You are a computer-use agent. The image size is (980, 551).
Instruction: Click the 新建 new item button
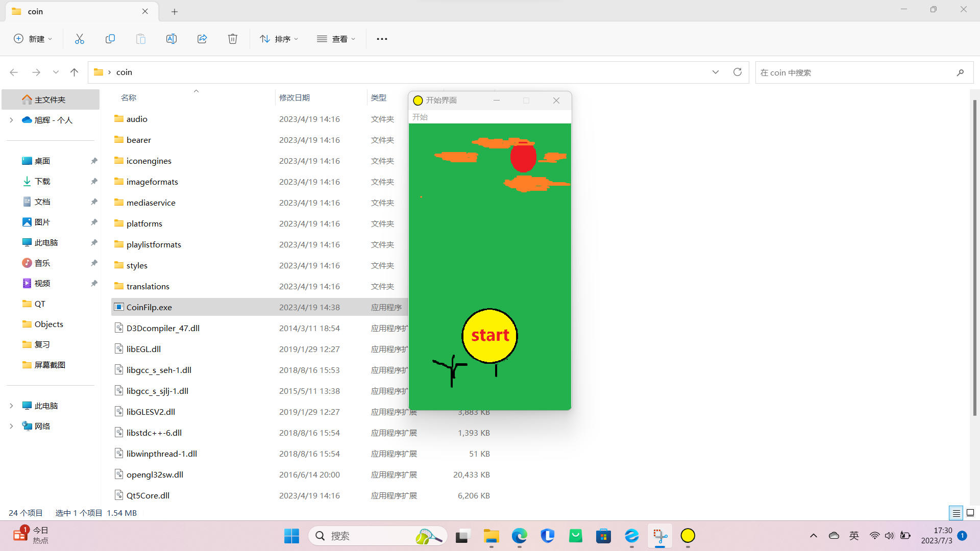34,38
